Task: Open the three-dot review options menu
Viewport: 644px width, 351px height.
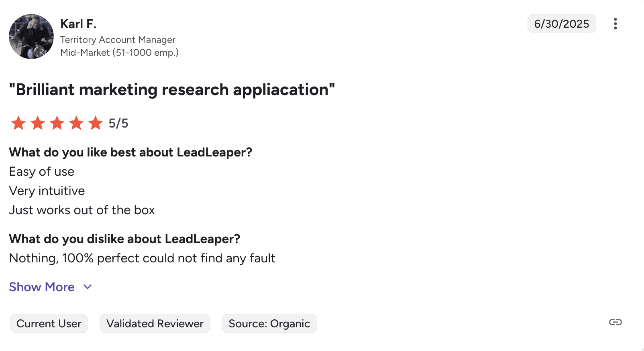Action: (x=615, y=24)
